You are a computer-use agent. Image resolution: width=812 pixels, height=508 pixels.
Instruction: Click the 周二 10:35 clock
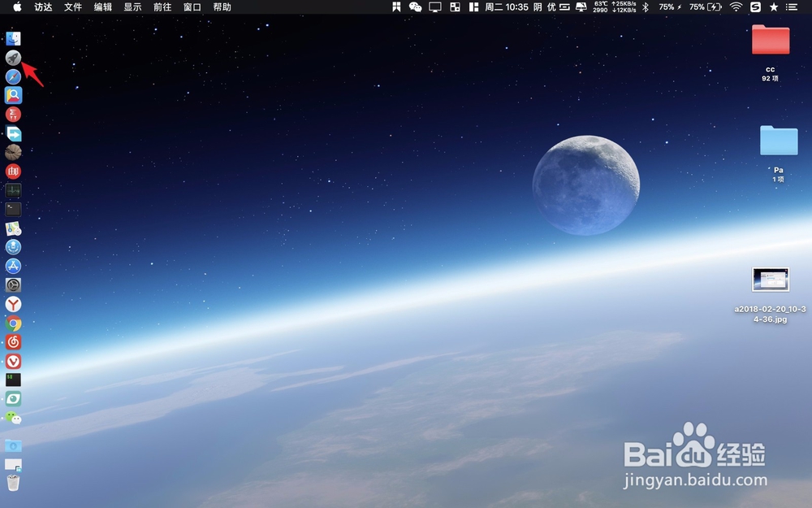click(x=507, y=7)
